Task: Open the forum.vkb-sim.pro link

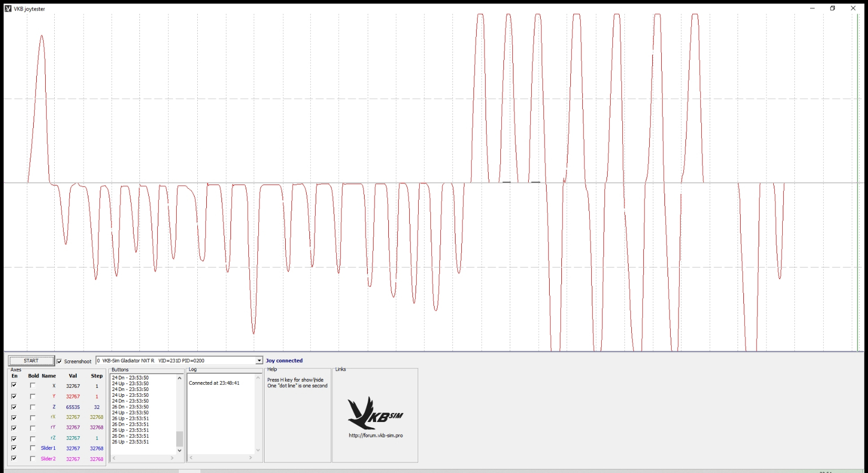Action: point(376,436)
